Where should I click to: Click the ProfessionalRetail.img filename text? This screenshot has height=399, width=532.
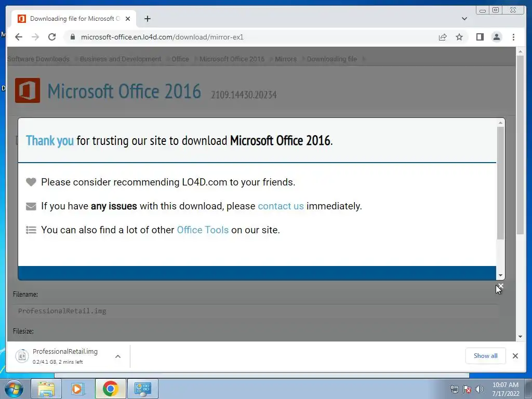[x=62, y=311]
